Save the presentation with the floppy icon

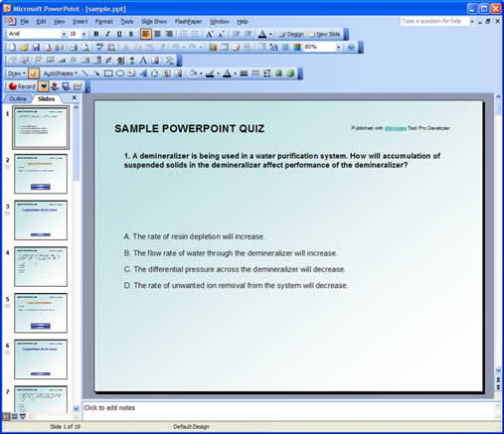click(x=36, y=48)
